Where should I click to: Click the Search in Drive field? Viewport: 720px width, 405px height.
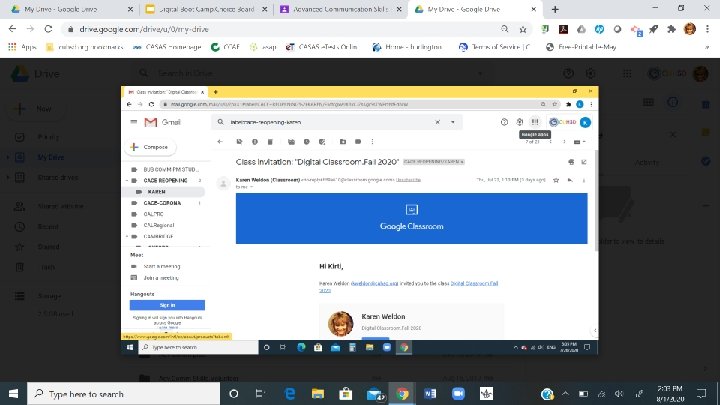[x=312, y=73]
